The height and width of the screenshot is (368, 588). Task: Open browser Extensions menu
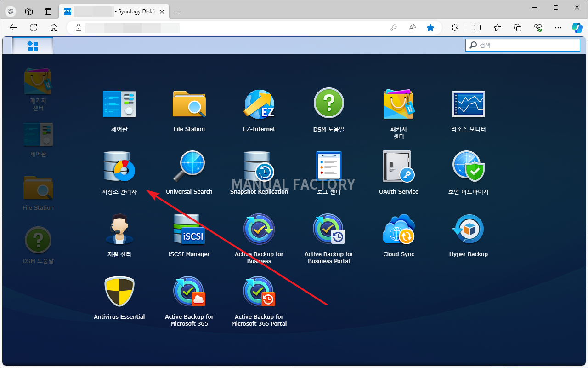(x=455, y=28)
